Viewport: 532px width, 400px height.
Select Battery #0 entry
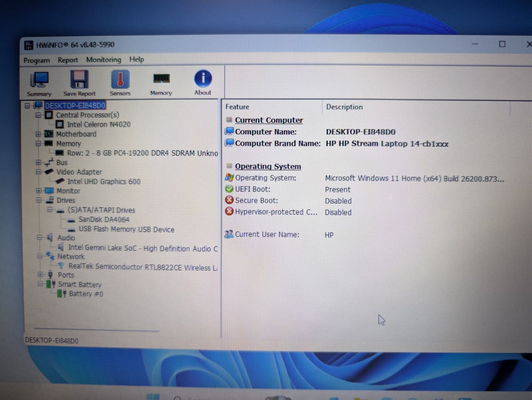tap(86, 294)
